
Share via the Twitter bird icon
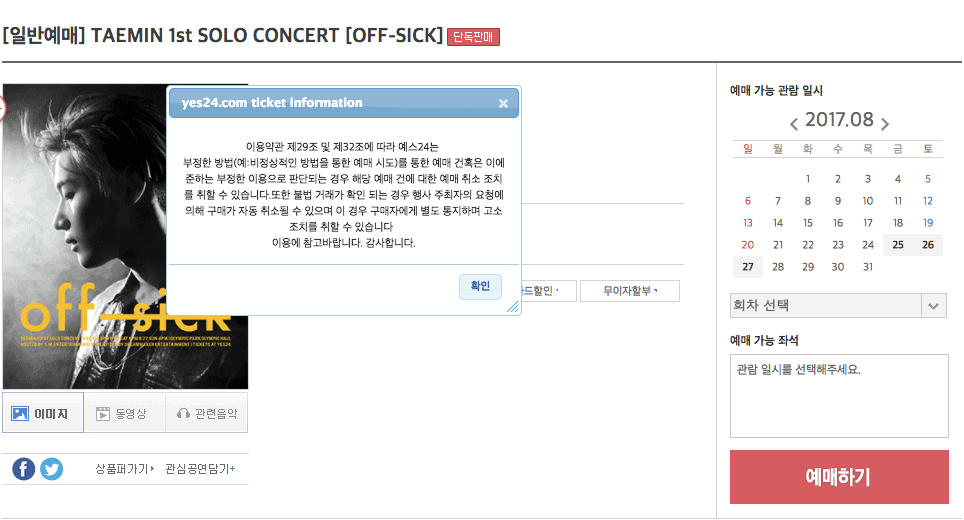point(51,469)
